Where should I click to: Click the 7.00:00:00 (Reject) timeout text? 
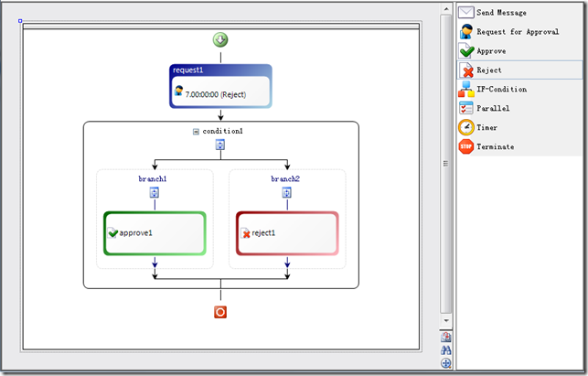216,94
